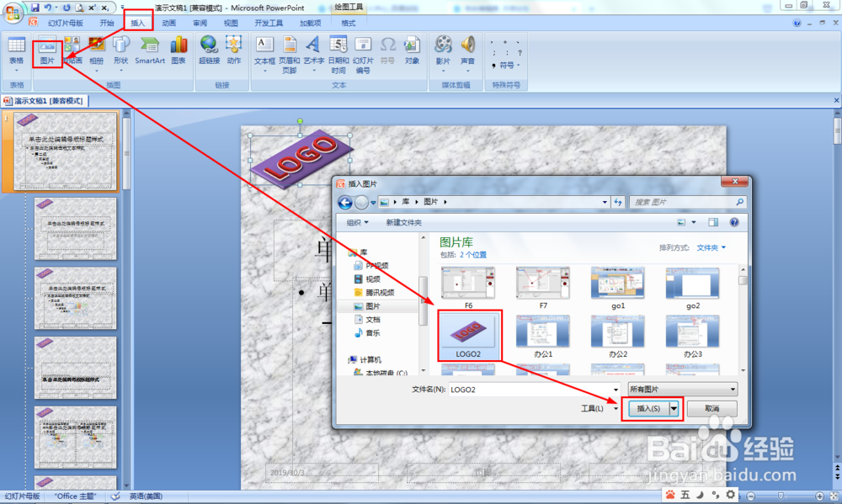This screenshot has height=504, width=842.
Task: Open the Slide Master (幻灯片母版) tab
Action: click(x=66, y=23)
